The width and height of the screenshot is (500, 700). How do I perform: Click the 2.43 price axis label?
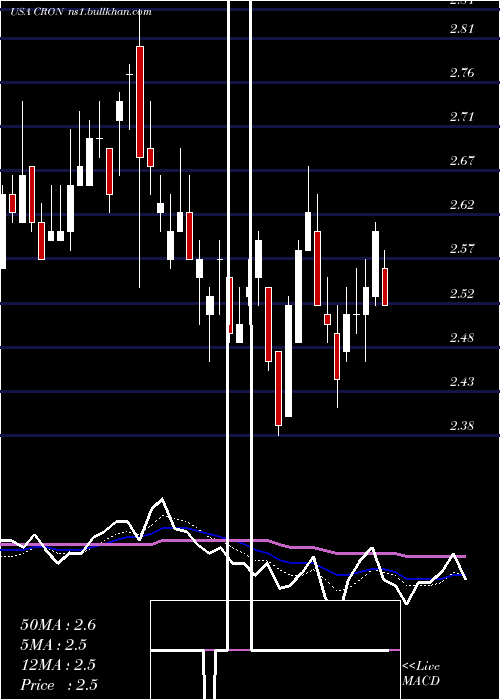pos(462,381)
